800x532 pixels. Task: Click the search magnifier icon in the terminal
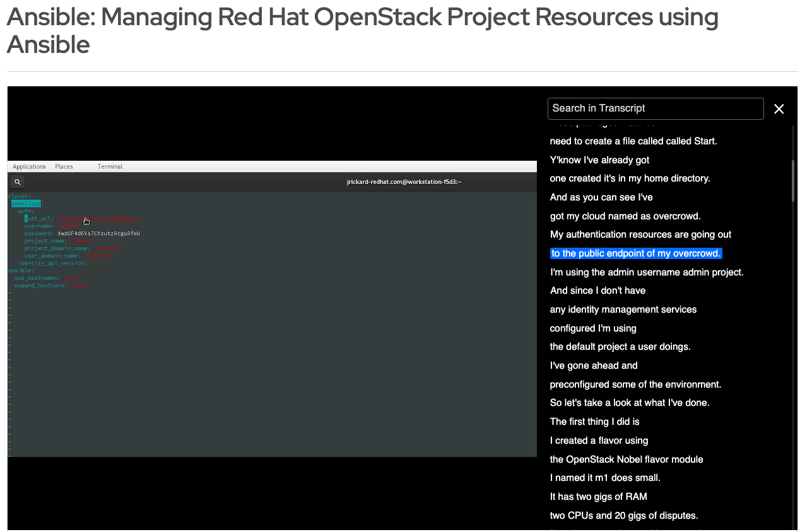click(x=17, y=182)
